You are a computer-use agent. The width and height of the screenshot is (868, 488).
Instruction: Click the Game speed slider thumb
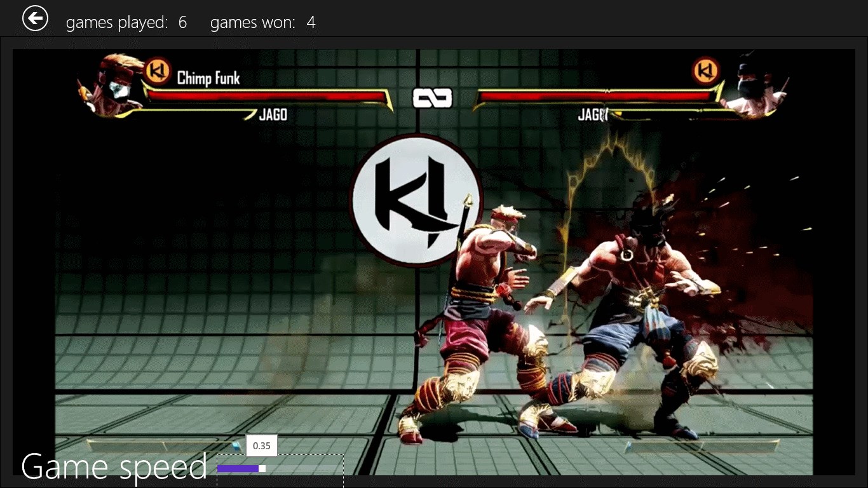(x=262, y=469)
